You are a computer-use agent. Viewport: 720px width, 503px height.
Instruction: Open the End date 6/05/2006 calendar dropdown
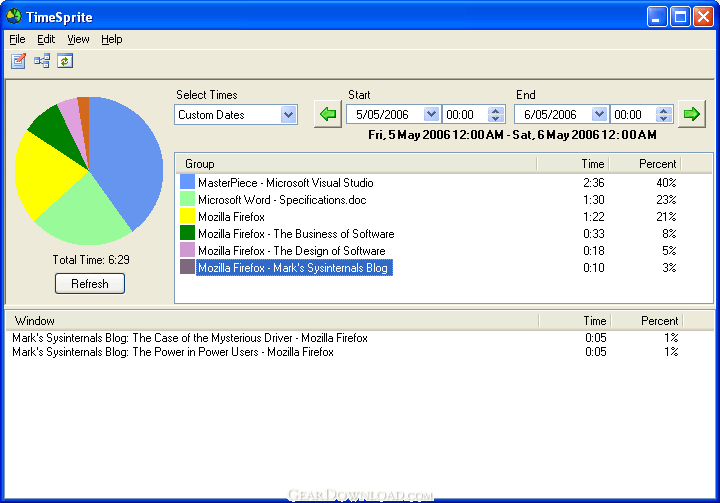point(599,114)
